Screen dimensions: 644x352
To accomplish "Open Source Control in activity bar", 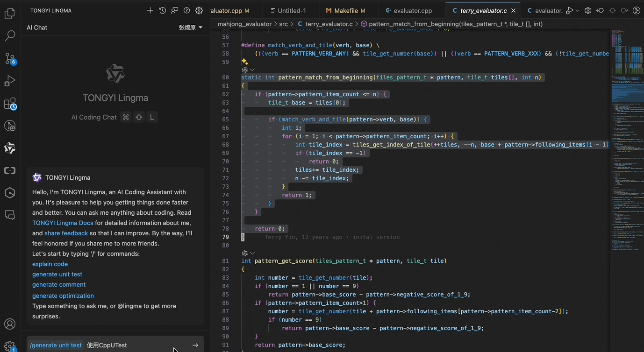I will click(x=10, y=58).
